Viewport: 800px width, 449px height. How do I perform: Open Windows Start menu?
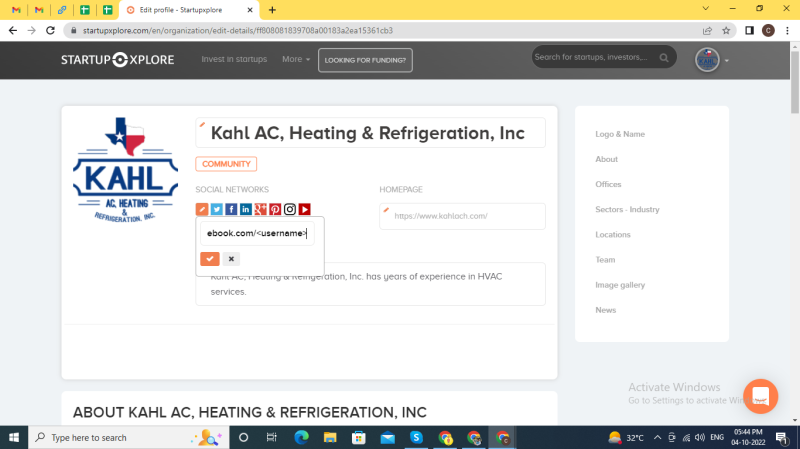click(14, 437)
